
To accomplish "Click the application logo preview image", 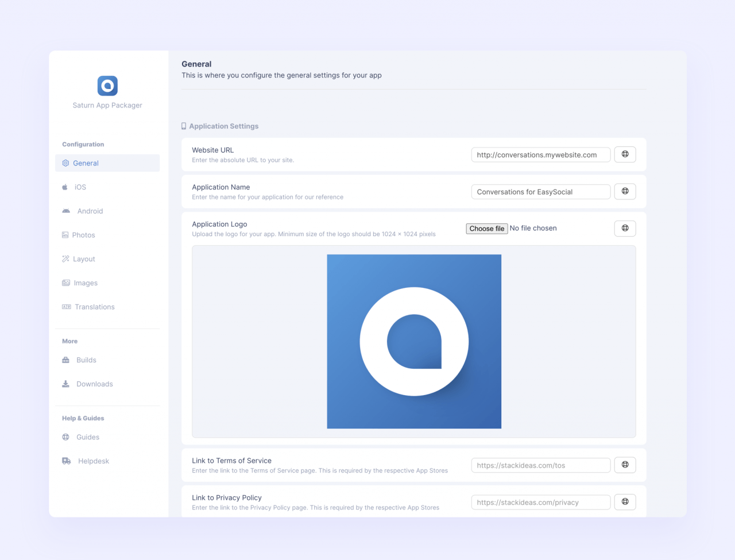I will click(x=414, y=342).
